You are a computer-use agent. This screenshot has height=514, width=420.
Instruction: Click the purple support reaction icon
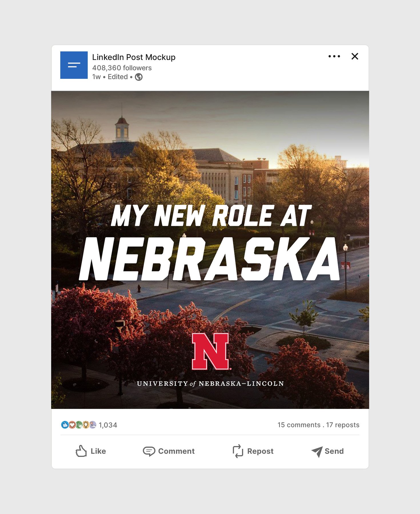click(93, 425)
